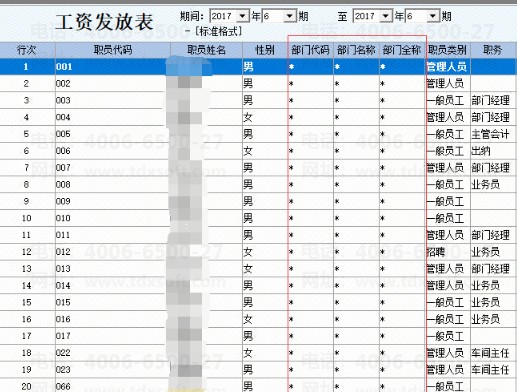Select row 1 with employee code 001
517x392 pixels.
tap(258, 67)
